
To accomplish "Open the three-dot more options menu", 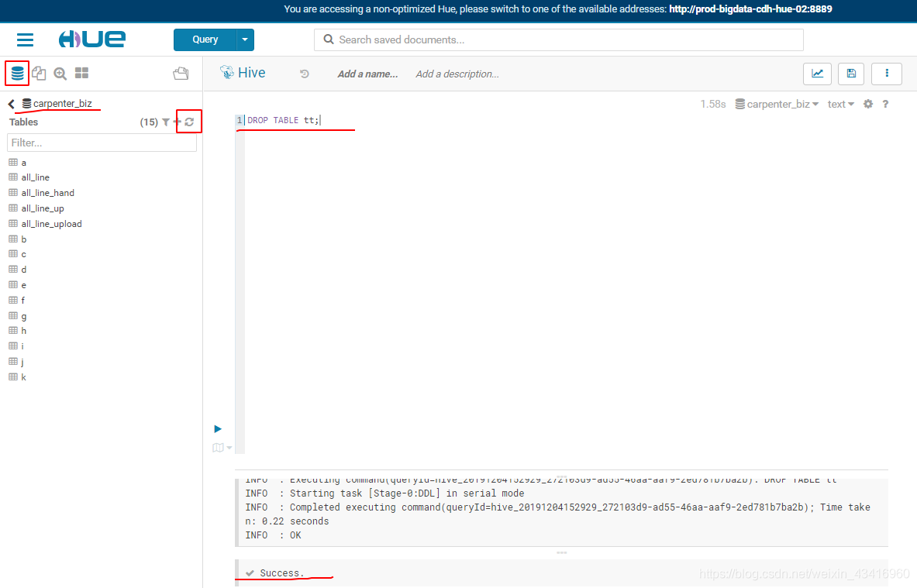I will [887, 74].
